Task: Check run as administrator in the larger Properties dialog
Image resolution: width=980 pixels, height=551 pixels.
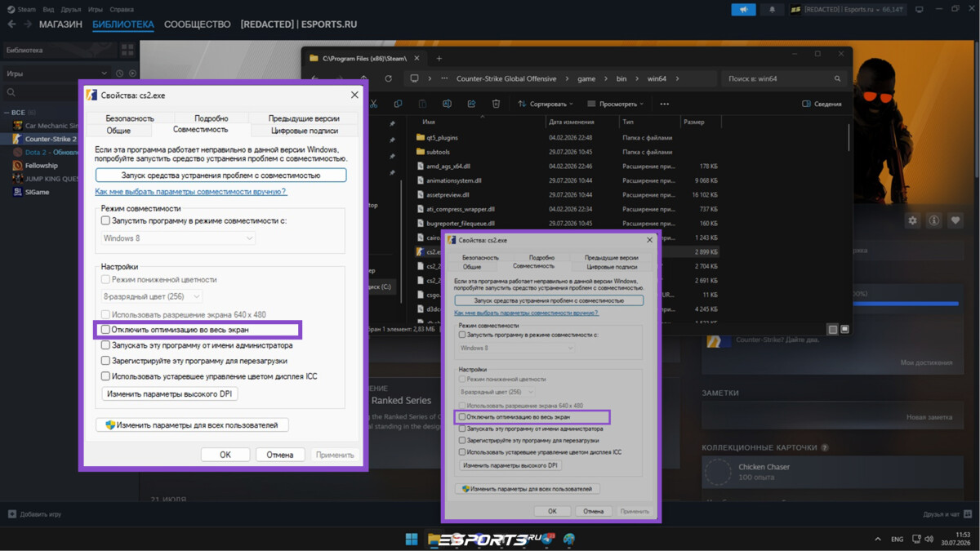Action: click(105, 345)
